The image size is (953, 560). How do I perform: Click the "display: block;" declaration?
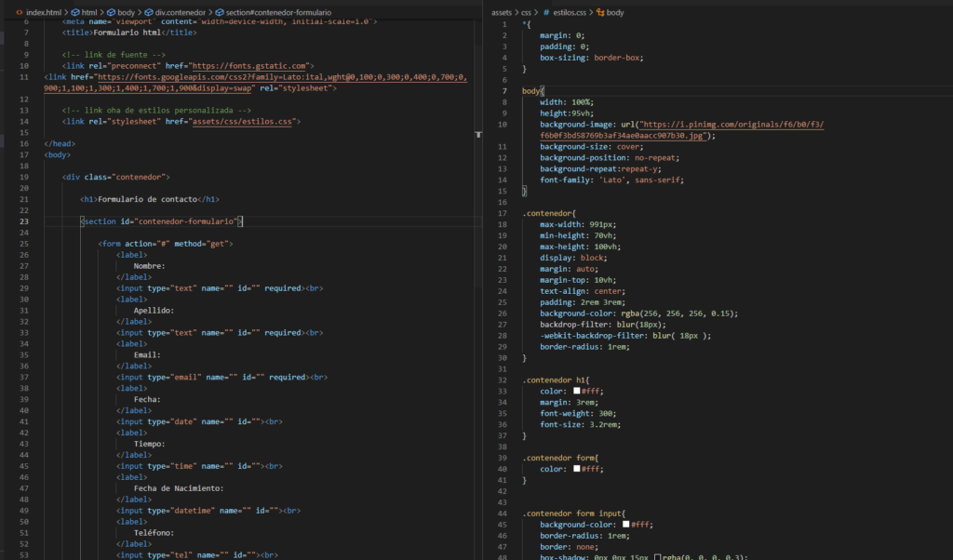[x=573, y=258]
